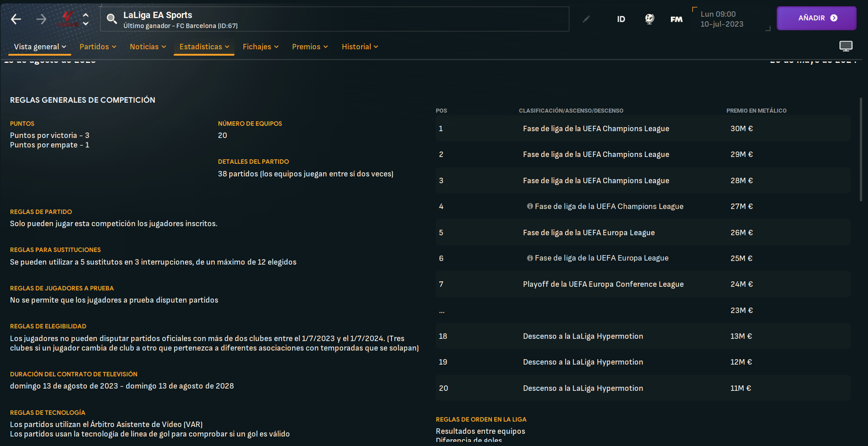Click the REGLAS GENERALES DE COMPETICIÓN title

82,100
